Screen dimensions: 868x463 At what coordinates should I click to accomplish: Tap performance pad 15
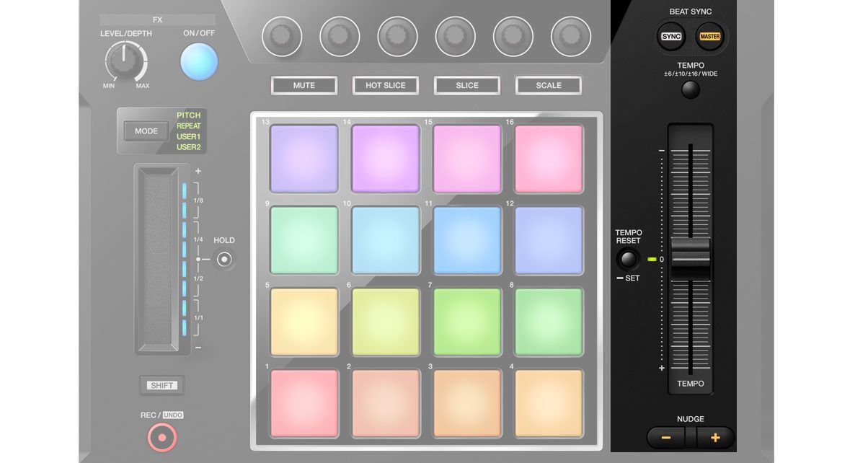467,159
